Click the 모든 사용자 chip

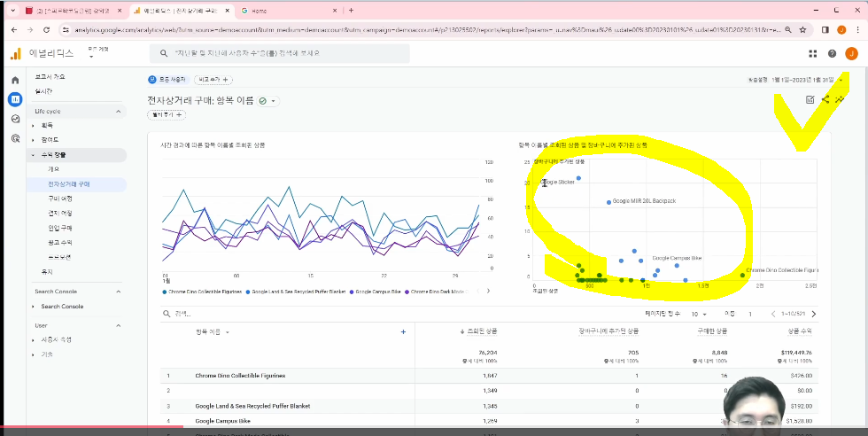(x=169, y=80)
